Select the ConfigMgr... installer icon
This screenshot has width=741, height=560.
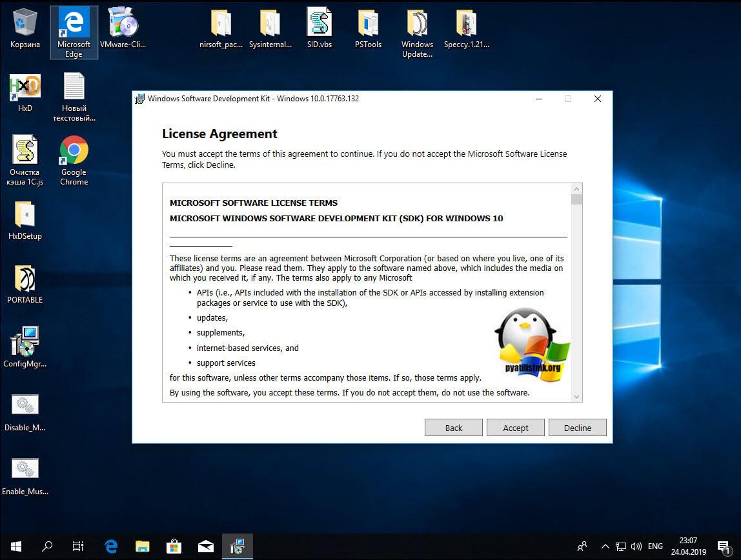(x=25, y=348)
